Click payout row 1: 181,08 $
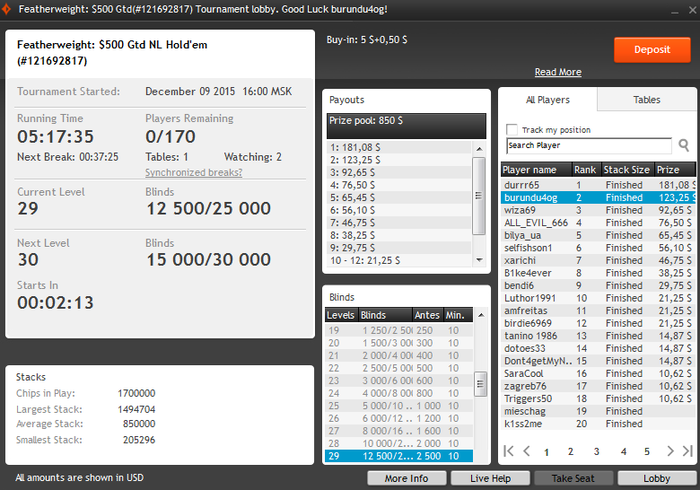The image size is (700, 490). (400, 147)
